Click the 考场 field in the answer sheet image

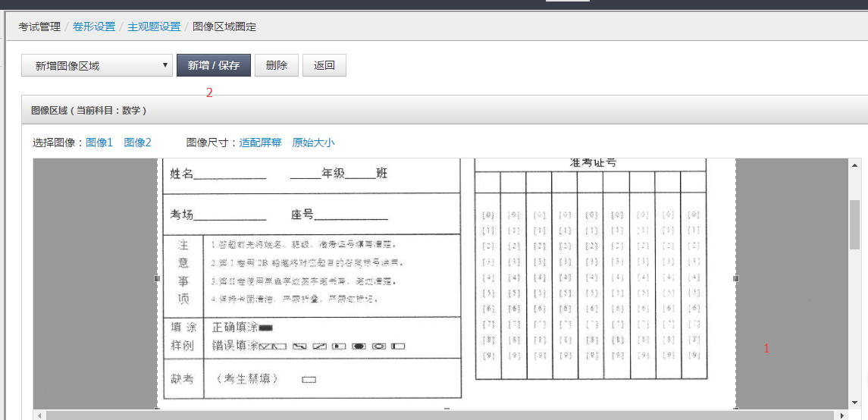tap(218, 215)
